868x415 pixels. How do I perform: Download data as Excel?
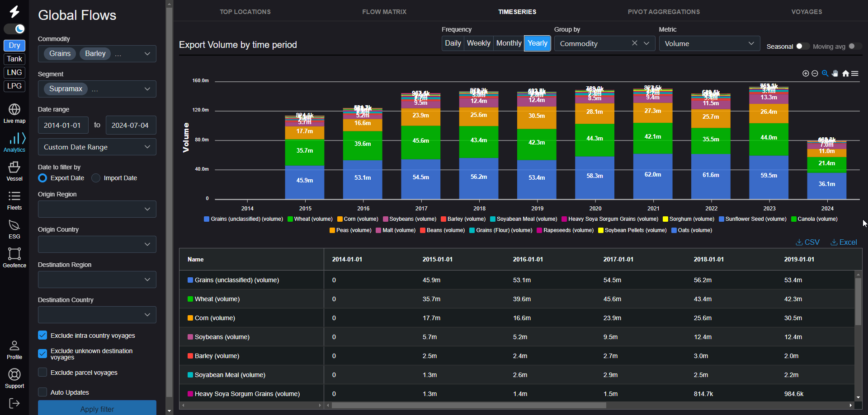844,242
